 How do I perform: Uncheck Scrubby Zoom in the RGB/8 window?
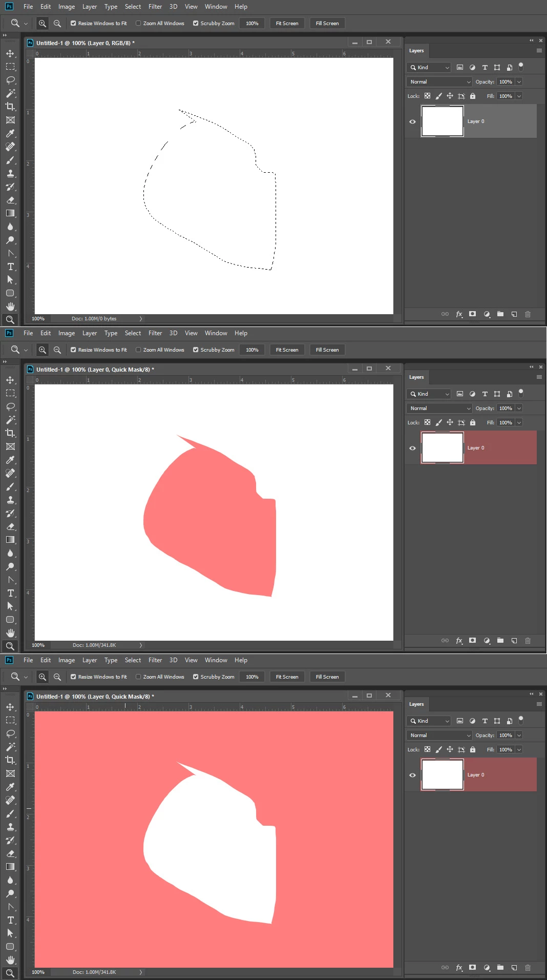pyautogui.click(x=196, y=23)
